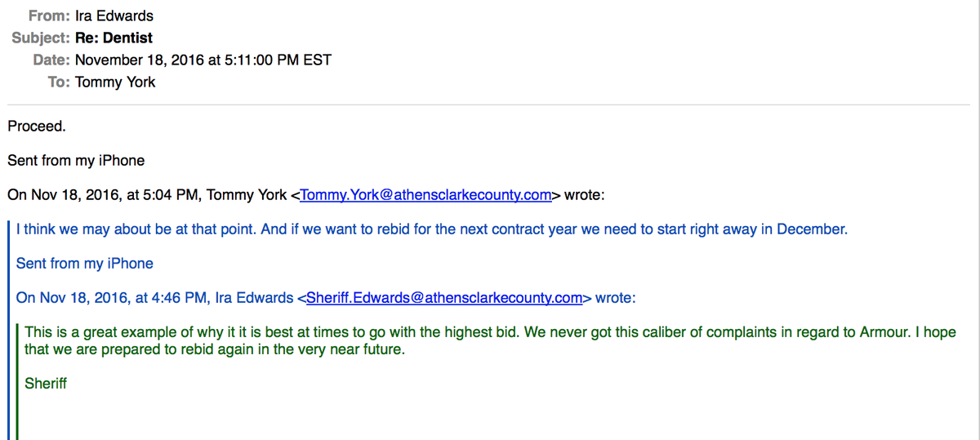Click 'On Nov 18, 2016, at 4:46 PM' text

[113, 298]
